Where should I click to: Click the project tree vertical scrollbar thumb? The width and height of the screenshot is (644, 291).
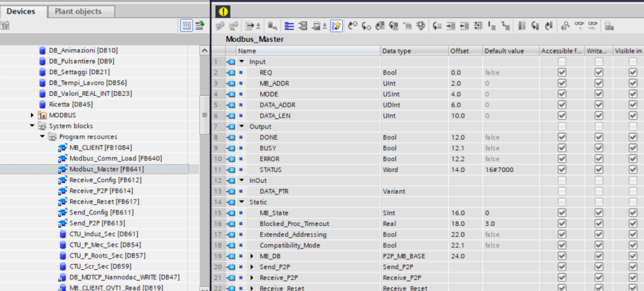pos(205,115)
